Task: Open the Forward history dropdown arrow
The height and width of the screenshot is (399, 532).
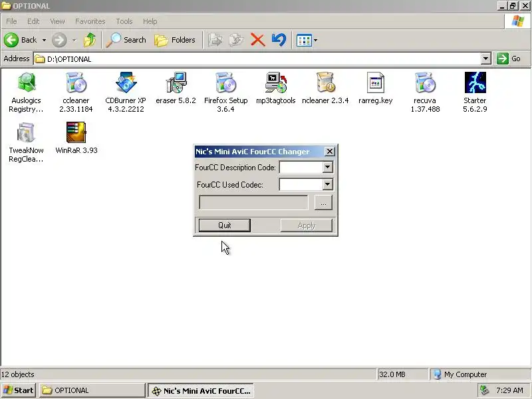Action: tap(74, 40)
